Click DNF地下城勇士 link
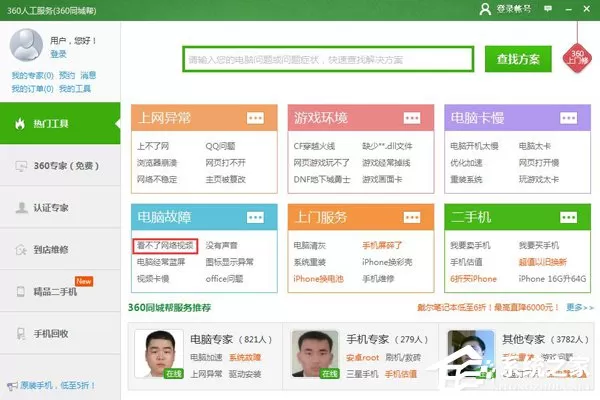Image resolution: width=600 pixels, height=400 pixels. coord(322,179)
